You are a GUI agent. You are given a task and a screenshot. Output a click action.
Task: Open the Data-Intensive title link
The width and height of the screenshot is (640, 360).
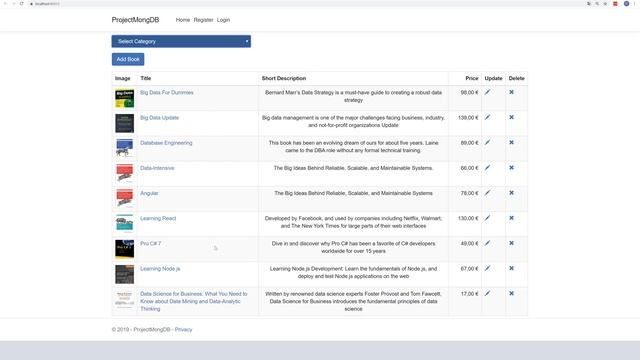(x=157, y=168)
